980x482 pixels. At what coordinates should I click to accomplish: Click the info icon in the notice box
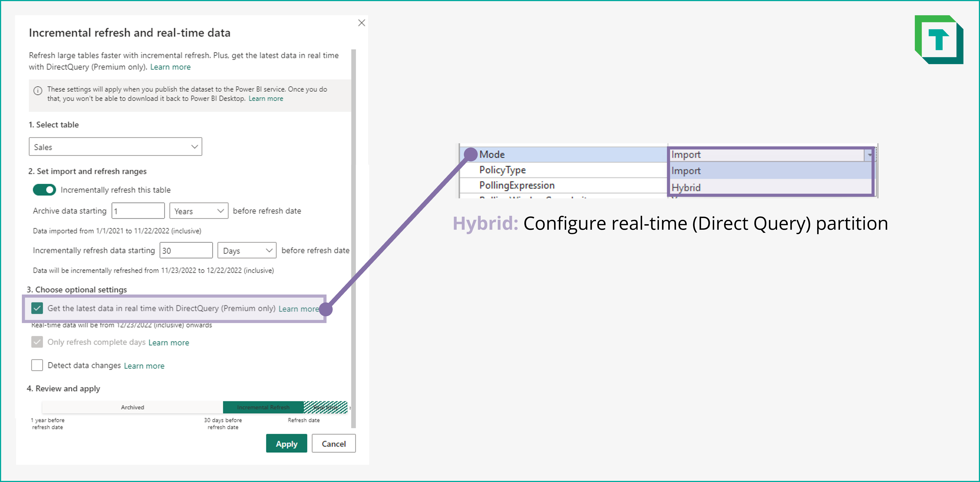point(38,91)
